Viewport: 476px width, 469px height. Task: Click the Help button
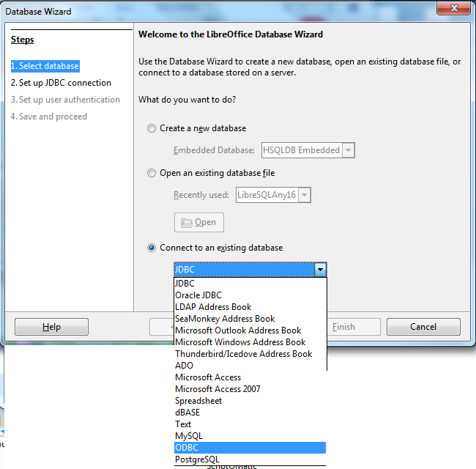[x=51, y=327]
